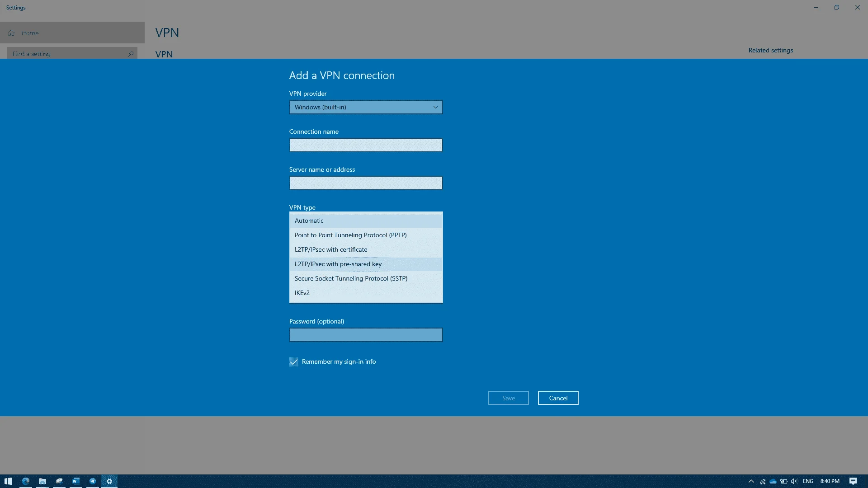Click the OneDrive cloud tray icon
This screenshot has height=488, width=868.
pos(773,481)
